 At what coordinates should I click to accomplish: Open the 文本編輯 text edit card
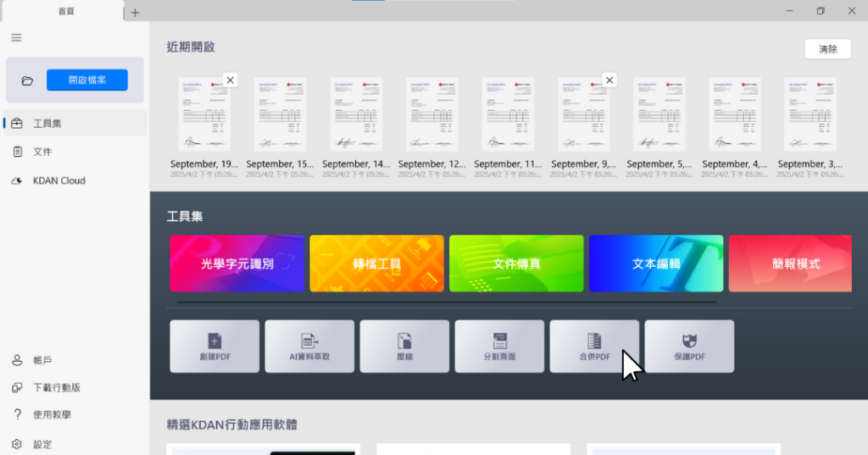[x=656, y=264]
